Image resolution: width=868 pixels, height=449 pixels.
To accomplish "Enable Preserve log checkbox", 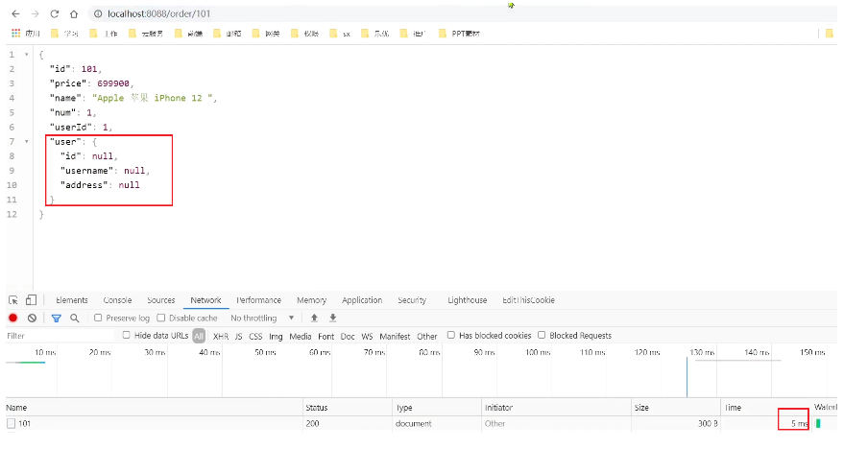I will [x=98, y=318].
